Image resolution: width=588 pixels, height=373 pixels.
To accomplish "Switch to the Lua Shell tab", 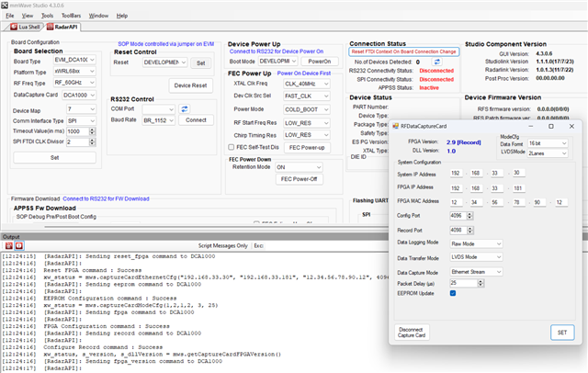I will click(25, 27).
